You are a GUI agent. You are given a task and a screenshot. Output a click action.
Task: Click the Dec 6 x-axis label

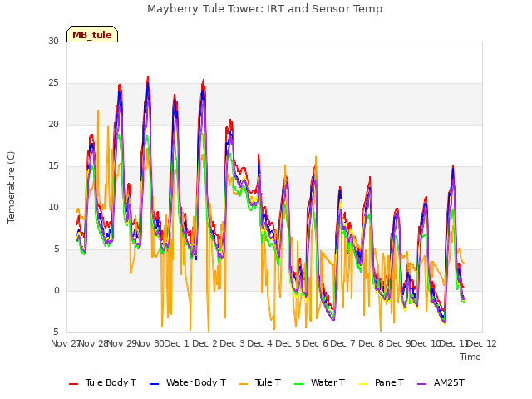(315, 343)
